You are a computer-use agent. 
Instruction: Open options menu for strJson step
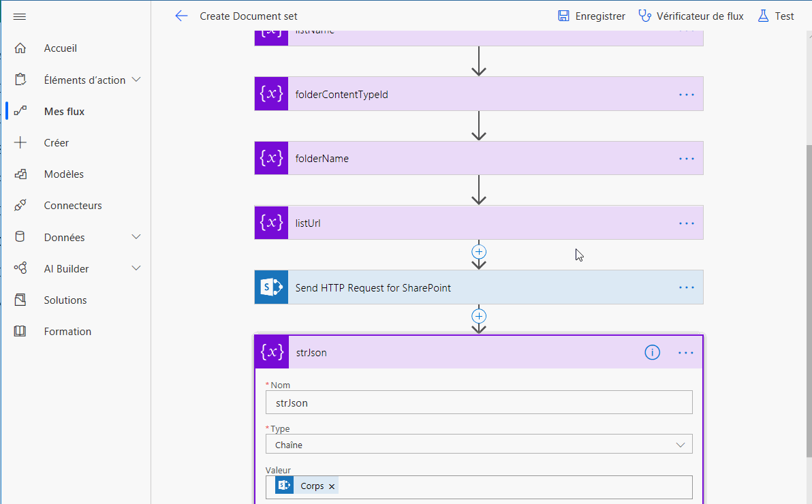686,353
